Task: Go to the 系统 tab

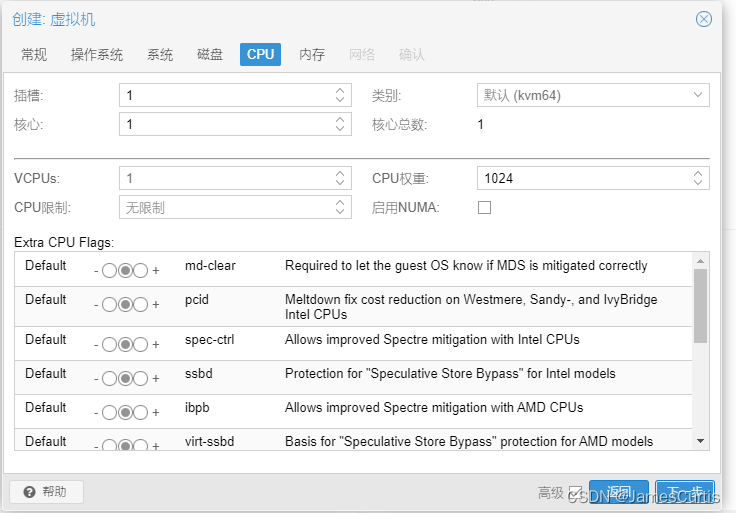Action: 160,54
